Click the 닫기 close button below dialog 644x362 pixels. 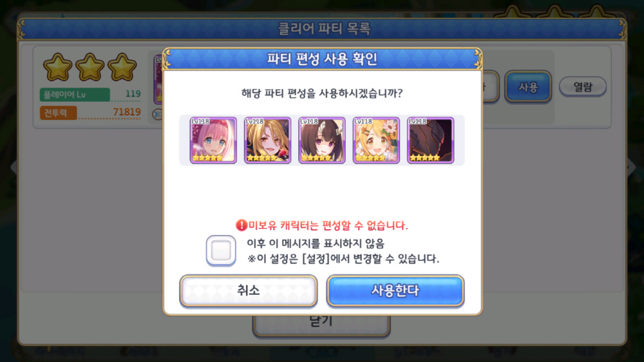click(x=321, y=325)
